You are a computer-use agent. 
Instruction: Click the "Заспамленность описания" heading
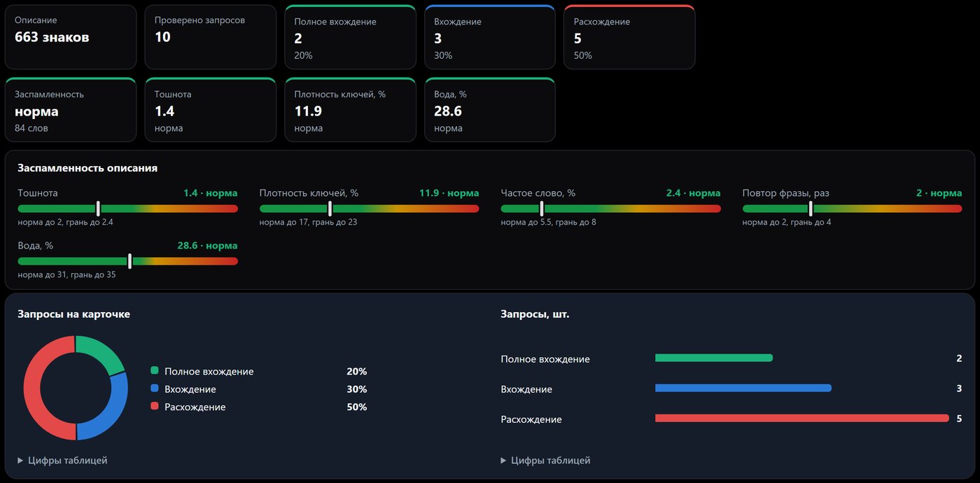[87, 168]
